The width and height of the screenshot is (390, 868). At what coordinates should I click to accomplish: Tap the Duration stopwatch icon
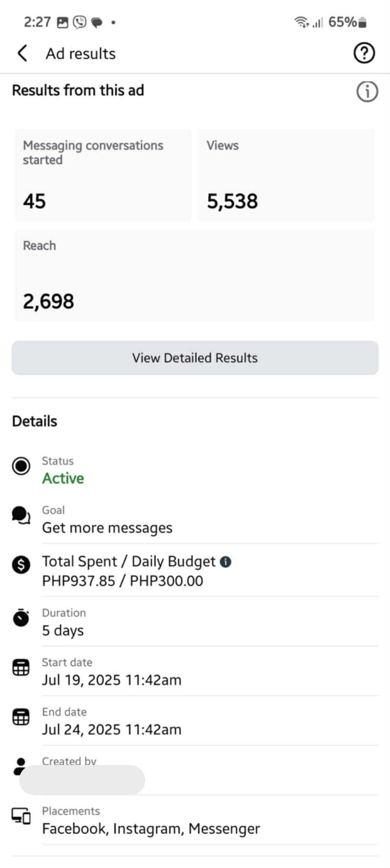pyautogui.click(x=21, y=618)
